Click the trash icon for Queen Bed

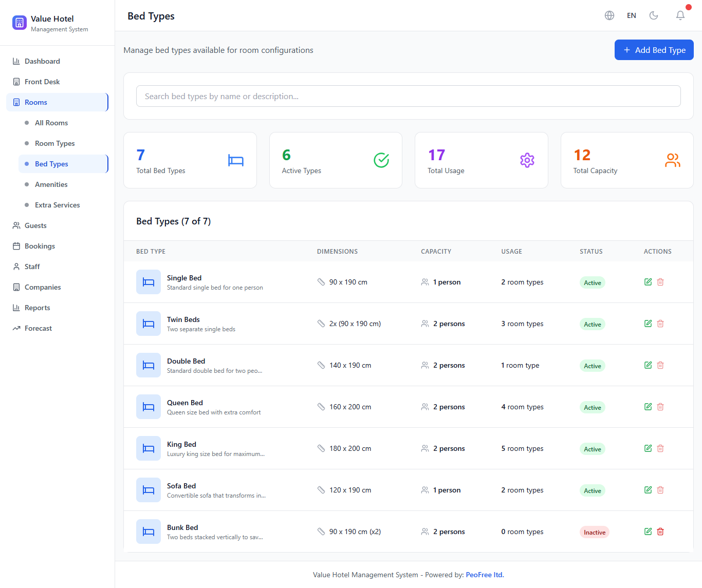pos(660,407)
